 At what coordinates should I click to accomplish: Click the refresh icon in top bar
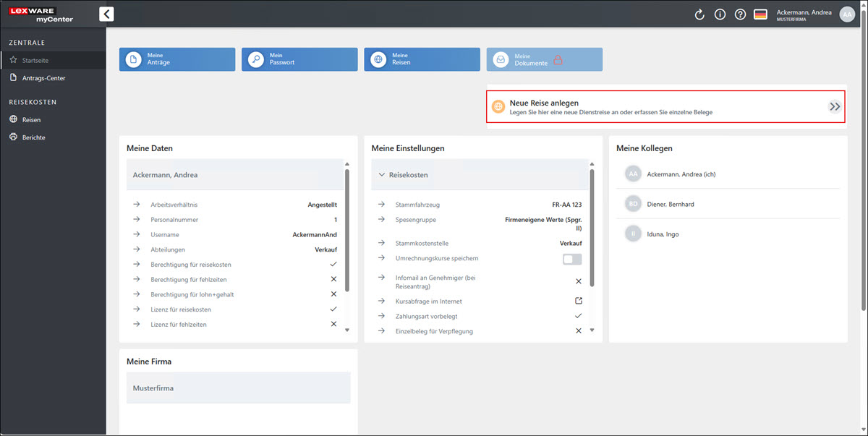point(699,14)
